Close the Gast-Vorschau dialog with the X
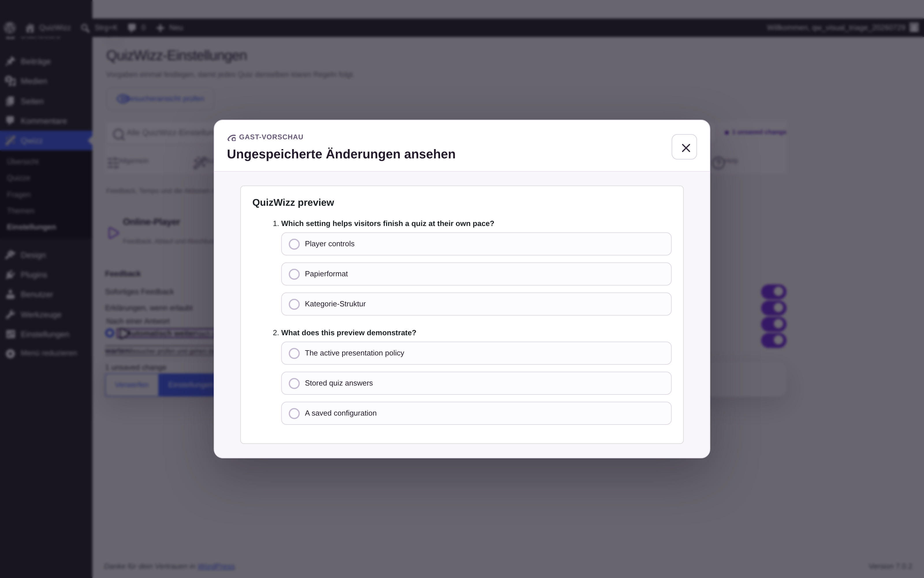The image size is (924, 578). 684,147
